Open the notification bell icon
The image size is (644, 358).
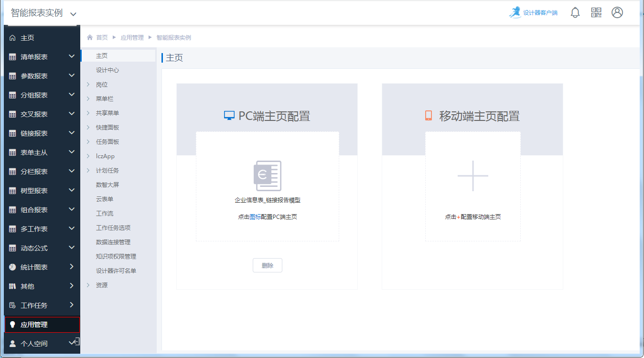click(x=575, y=13)
